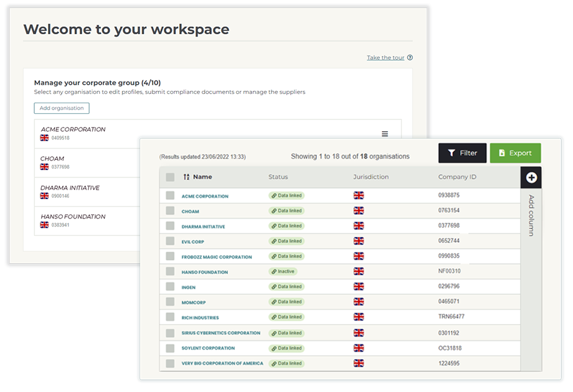Image resolution: width=573 pixels, height=392 pixels.
Task: Click the UK flag under ACME CORPORATION in workspace
Action: pos(44,138)
